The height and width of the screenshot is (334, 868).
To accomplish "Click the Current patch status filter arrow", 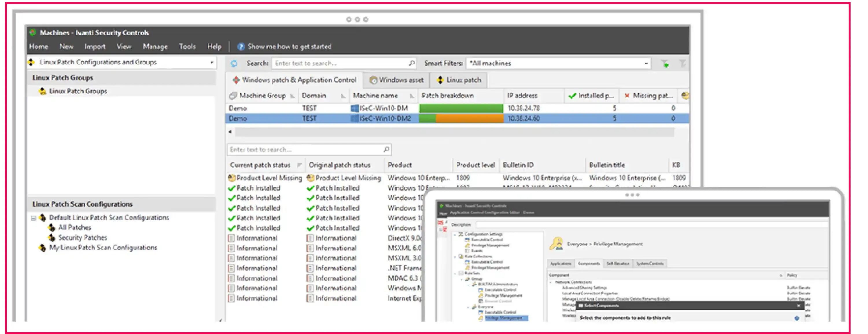I will pyautogui.click(x=299, y=165).
